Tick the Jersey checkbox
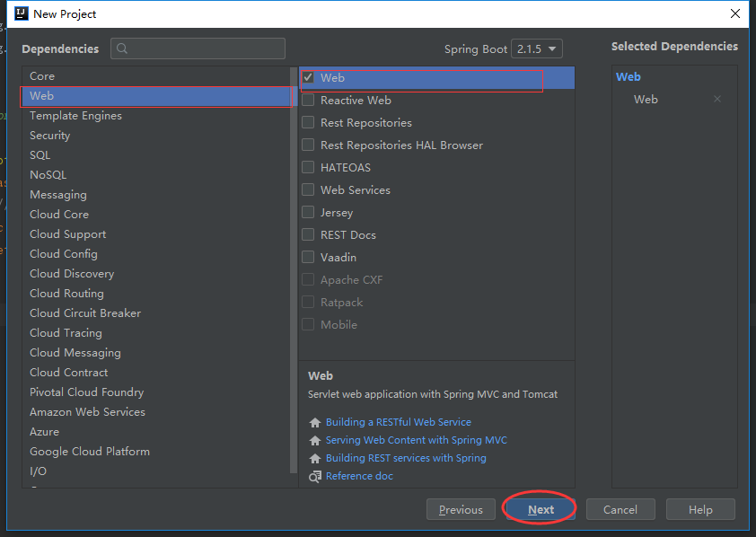 point(309,213)
